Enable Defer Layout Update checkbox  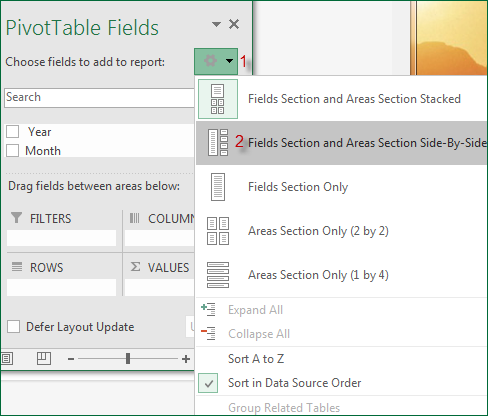tap(13, 327)
